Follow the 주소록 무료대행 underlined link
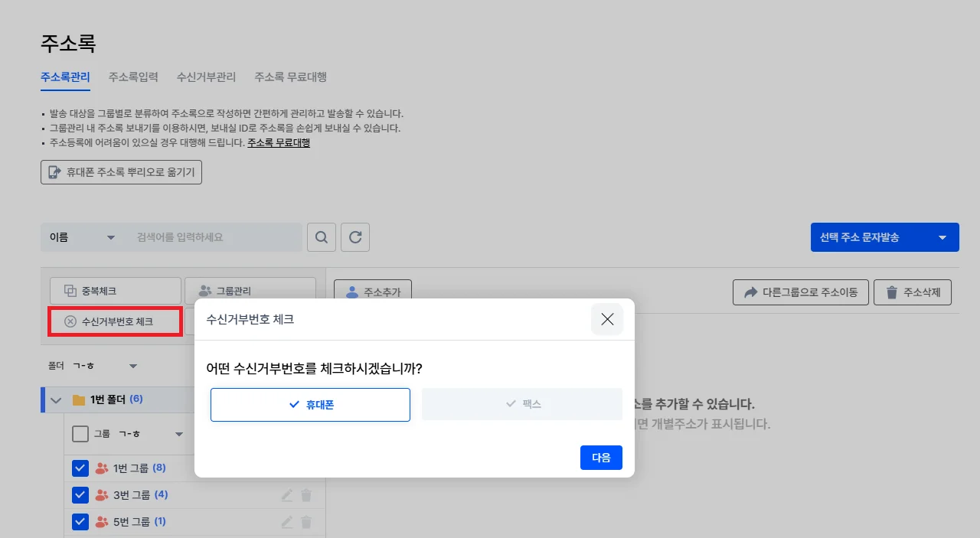The image size is (980, 538). click(x=279, y=142)
